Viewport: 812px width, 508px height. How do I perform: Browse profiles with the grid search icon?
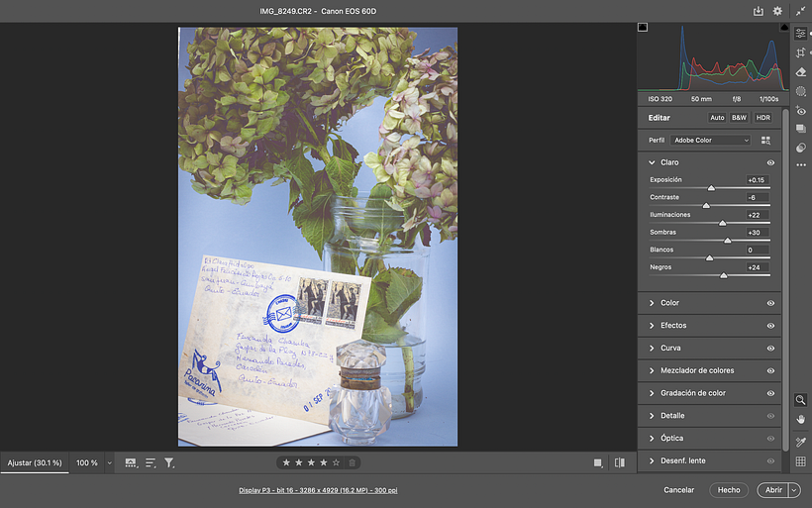[x=765, y=141]
